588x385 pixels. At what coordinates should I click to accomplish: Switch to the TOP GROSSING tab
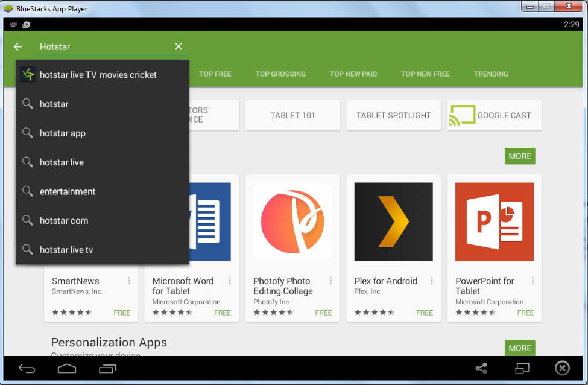point(280,74)
